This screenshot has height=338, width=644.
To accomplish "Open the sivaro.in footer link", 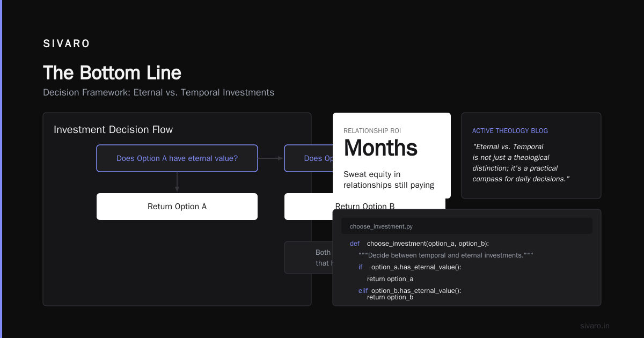I will coord(595,326).
